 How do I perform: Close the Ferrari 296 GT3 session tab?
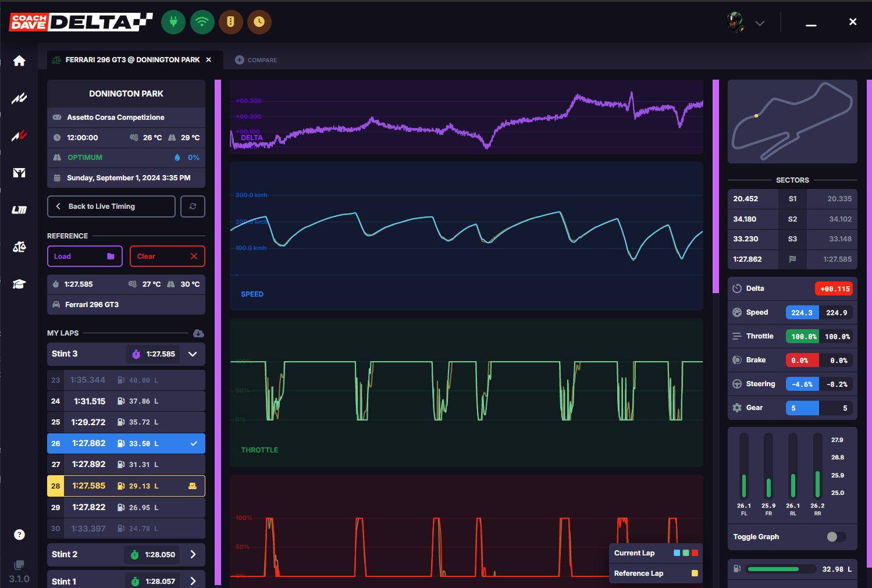pos(209,60)
